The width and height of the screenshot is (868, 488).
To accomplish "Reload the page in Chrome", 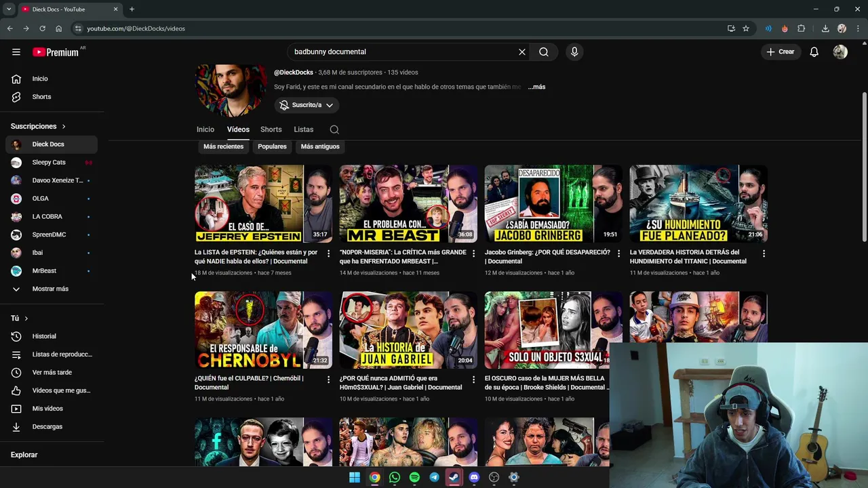I will coord(42,28).
